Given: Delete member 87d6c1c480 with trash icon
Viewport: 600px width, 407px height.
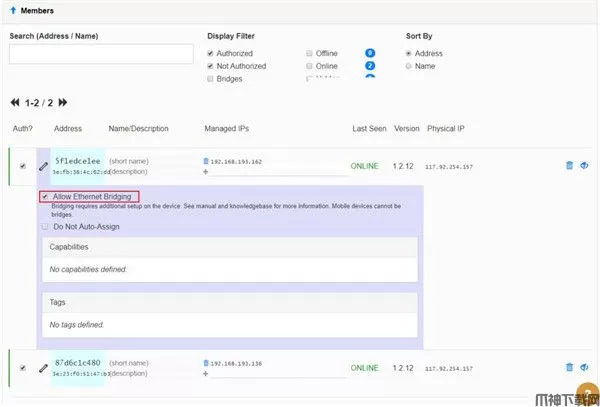Looking at the screenshot, I should coord(569,367).
